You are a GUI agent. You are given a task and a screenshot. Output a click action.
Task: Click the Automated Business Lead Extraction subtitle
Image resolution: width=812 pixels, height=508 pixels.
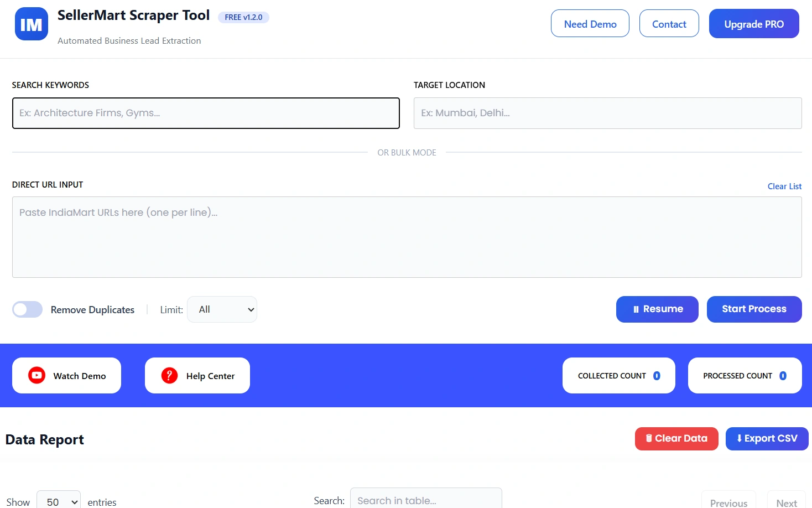(x=129, y=40)
